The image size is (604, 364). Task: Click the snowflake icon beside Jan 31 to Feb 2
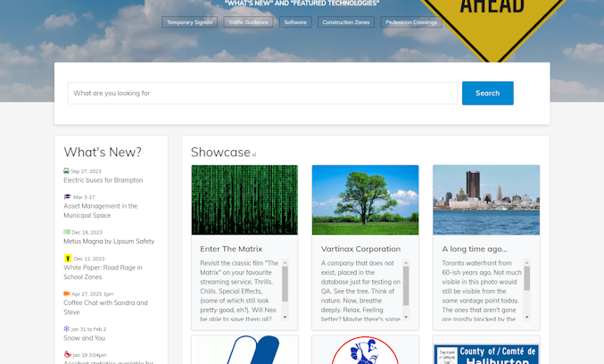point(67,328)
